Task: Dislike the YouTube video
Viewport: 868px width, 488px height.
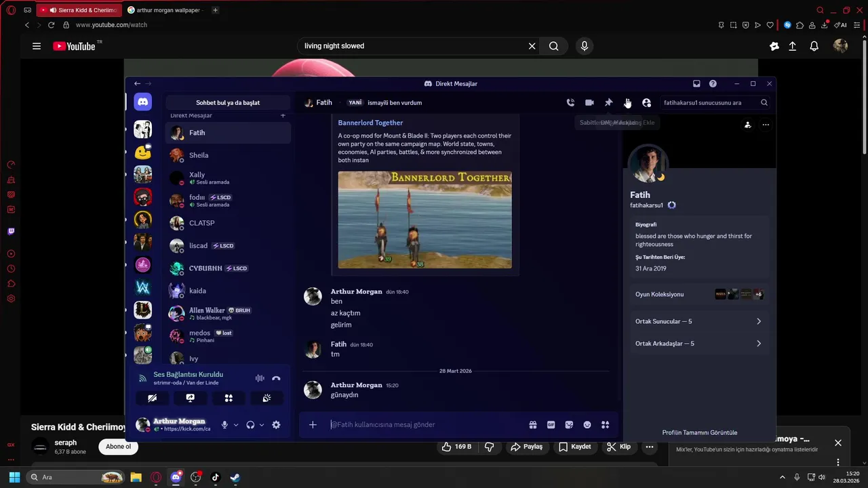Action: pyautogui.click(x=489, y=447)
